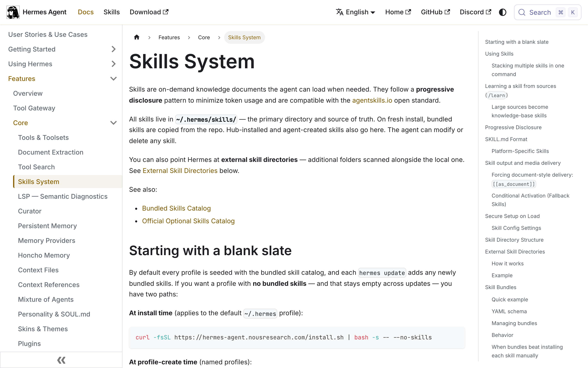Jump to Forcing document-style delivery entry
This screenshot has height=368, width=588.
[x=532, y=179]
